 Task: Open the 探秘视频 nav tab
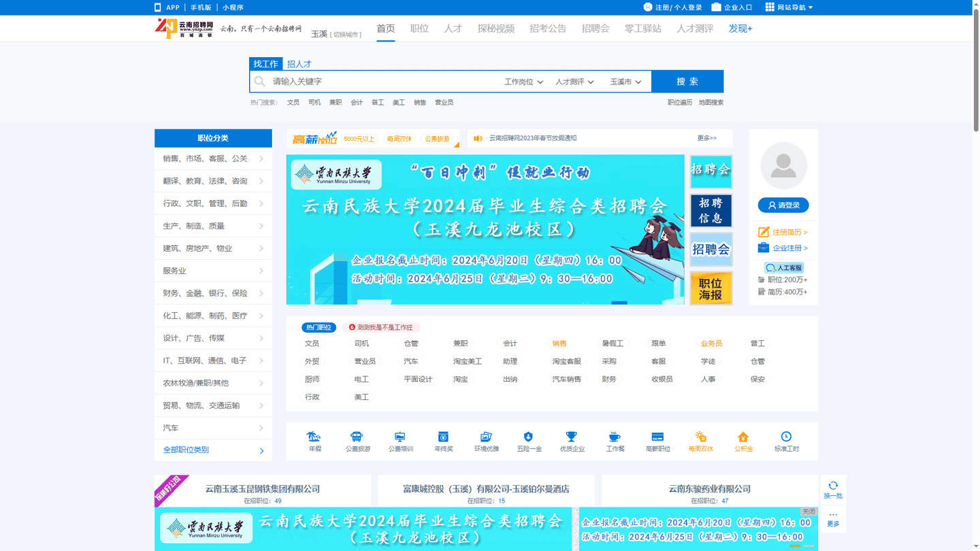coord(496,29)
